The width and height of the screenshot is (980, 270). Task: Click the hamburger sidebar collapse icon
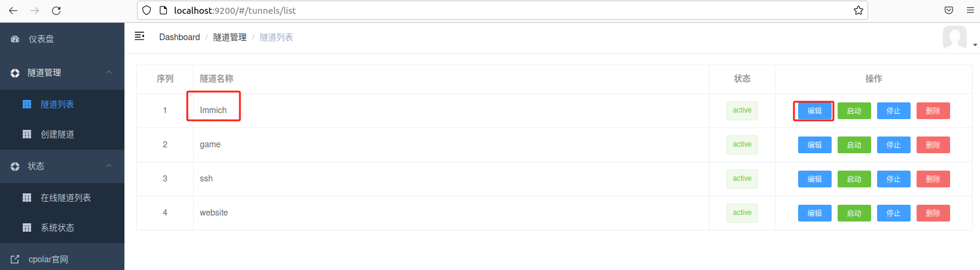139,37
